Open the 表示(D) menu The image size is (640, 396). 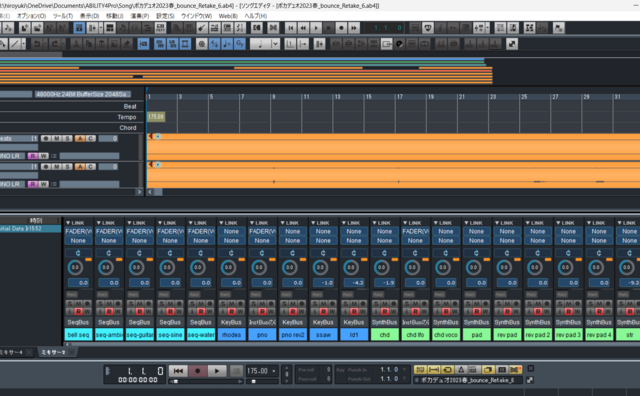point(89,16)
